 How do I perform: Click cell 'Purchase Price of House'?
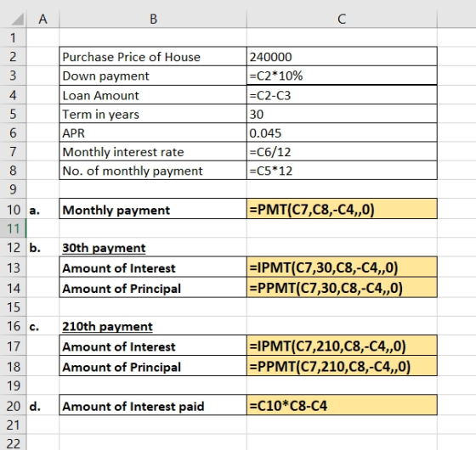pos(153,57)
